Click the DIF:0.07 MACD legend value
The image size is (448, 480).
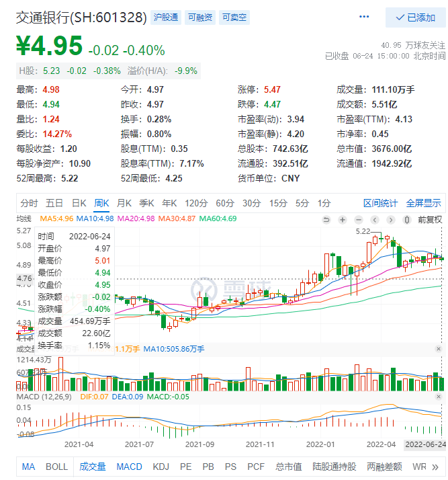click(x=94, y=397)
